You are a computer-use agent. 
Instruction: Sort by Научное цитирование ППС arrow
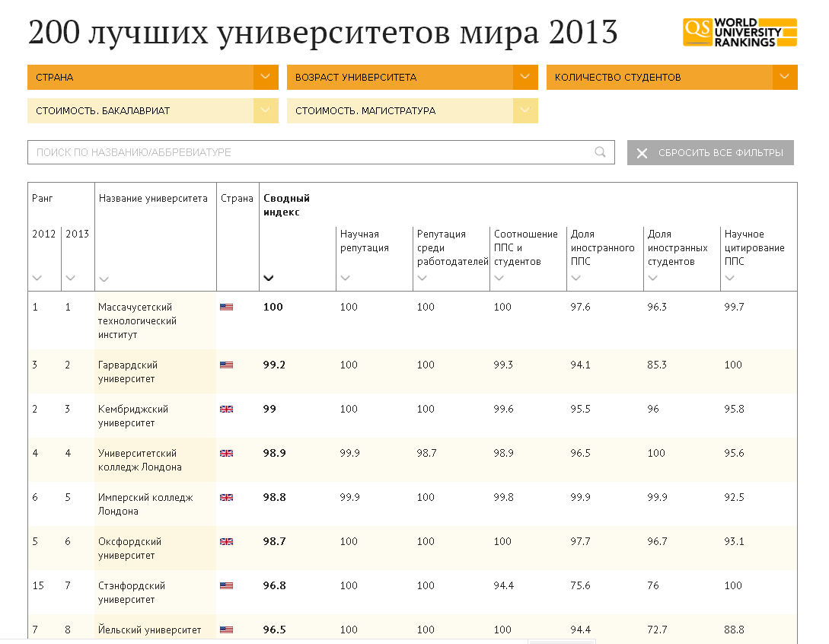pos(730,278)
